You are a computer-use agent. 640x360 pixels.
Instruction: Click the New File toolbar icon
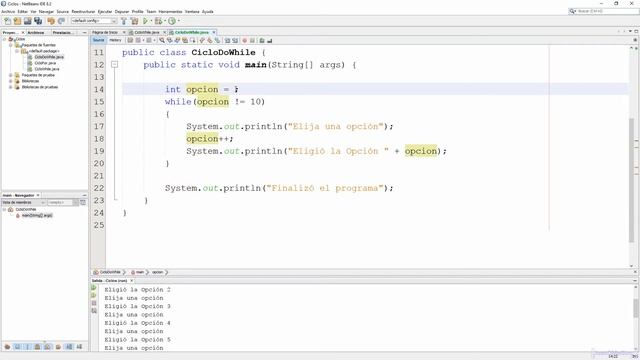[x=7, y=21]
